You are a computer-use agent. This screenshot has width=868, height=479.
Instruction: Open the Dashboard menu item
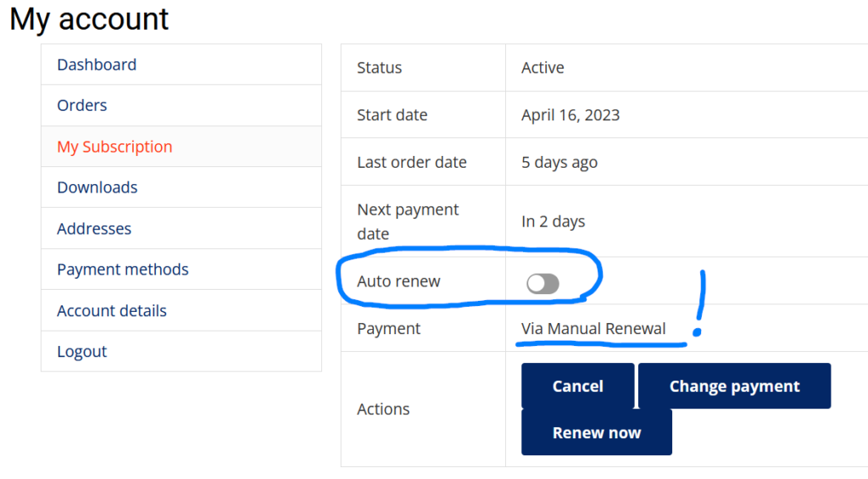[97, 64]
